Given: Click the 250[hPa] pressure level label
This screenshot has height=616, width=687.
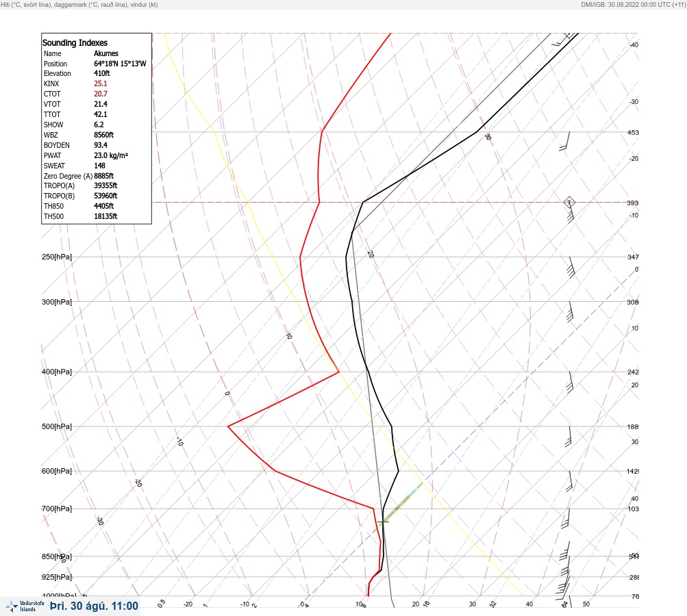Looking at the screenshot, I should 57,257.
